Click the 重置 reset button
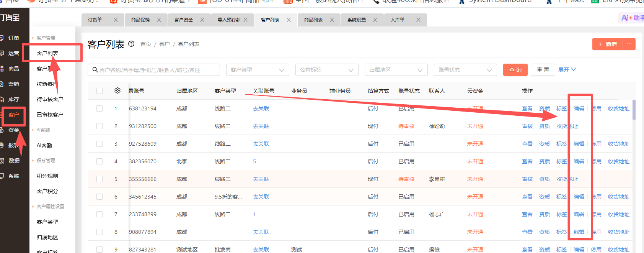The height and width of the screenshot is (253, 644). point(543,70)
